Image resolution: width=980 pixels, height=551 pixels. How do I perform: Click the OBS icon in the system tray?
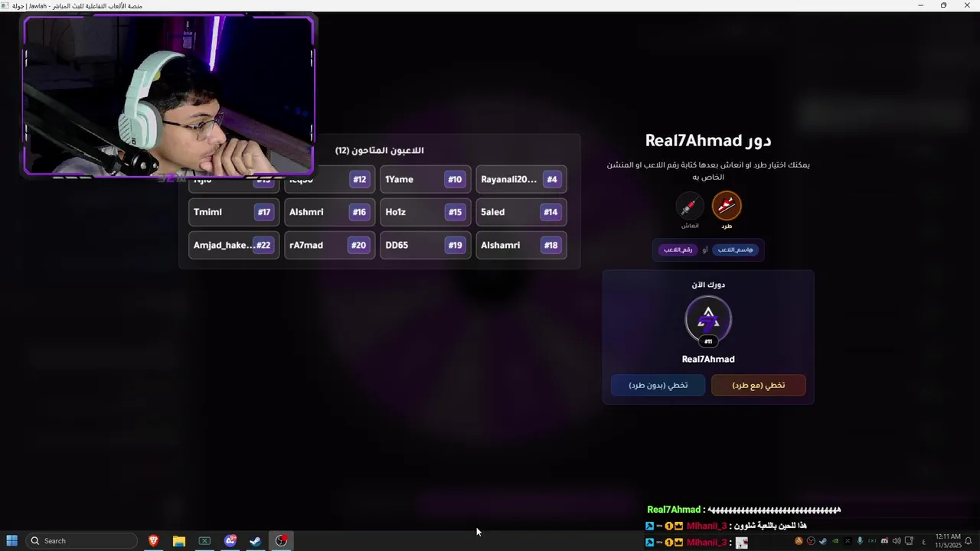(811, 541)
